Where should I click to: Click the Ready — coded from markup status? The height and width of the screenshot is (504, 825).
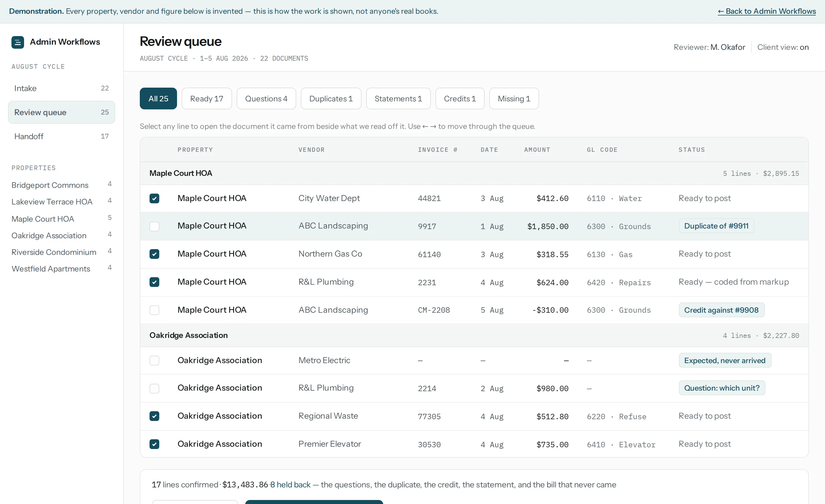(x=734, y=282)
